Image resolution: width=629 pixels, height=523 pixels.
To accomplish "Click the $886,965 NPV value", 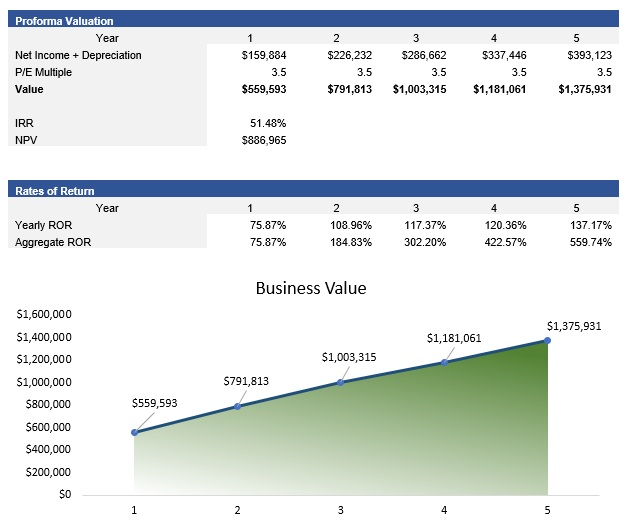I will pos(264,140).
